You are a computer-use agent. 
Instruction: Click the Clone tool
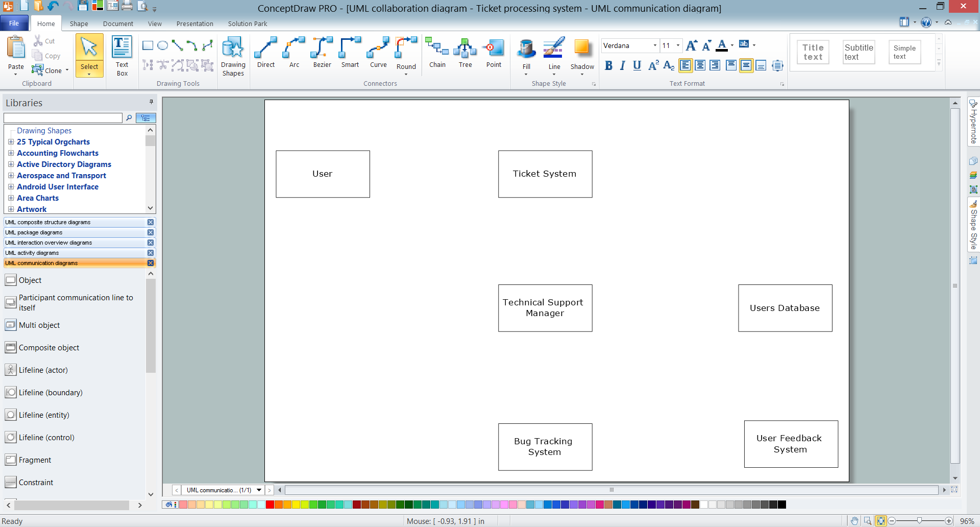[x=47, y=70]
